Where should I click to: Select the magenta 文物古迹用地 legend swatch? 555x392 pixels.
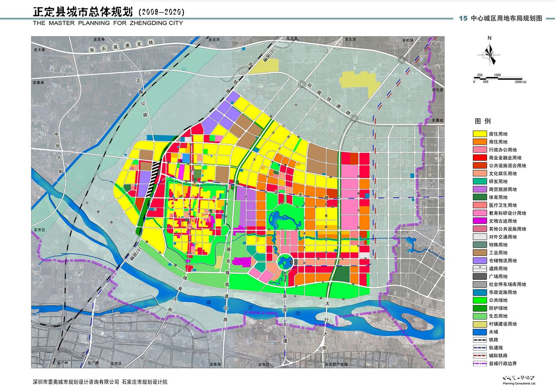(x=479, y=221)
